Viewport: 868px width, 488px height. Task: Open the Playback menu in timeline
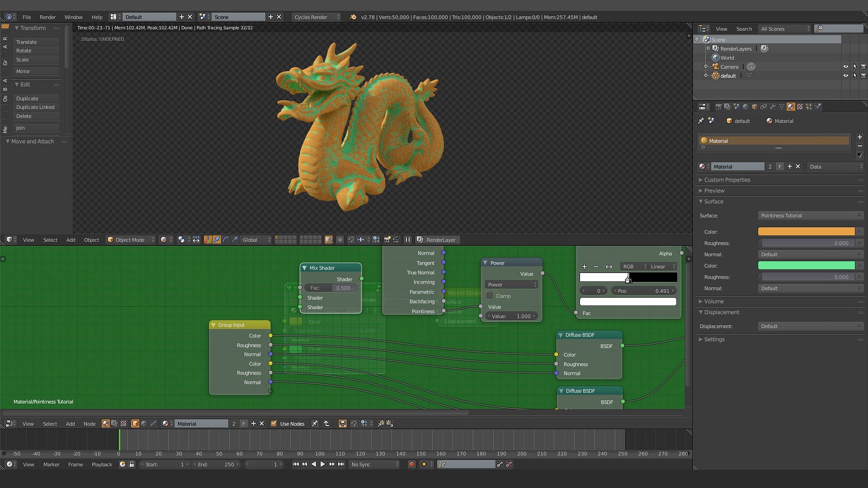click(x=101, y=464)
